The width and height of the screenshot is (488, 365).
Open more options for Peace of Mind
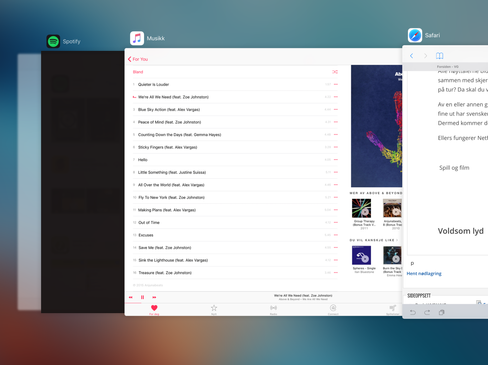click(336, 122)
